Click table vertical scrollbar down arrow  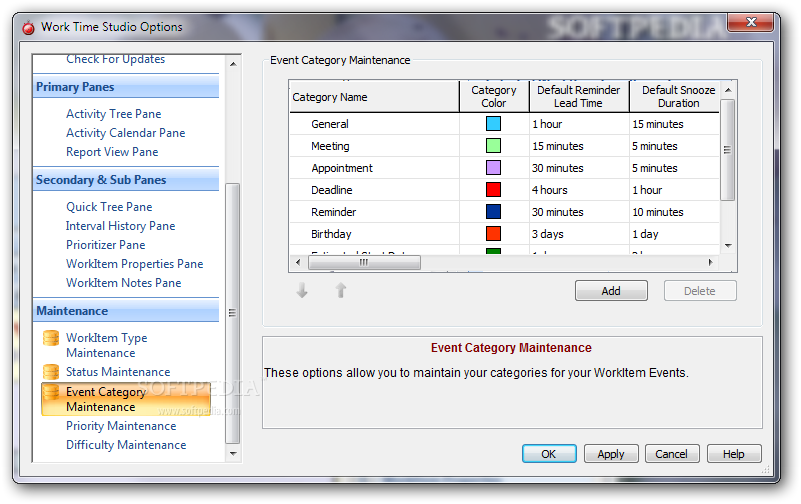point(728,246)
